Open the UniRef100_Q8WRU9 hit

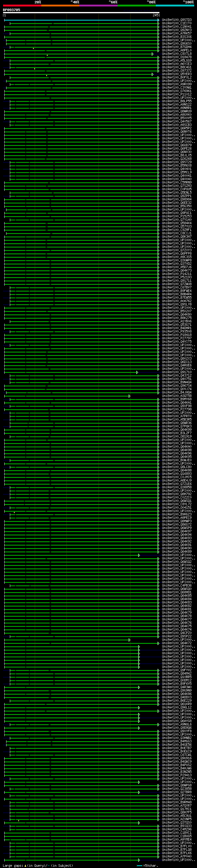point(177,111)
